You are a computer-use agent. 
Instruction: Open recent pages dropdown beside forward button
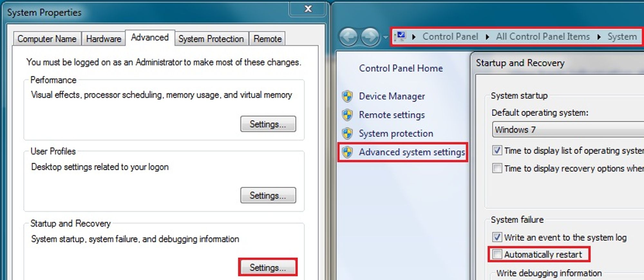[x=385, y=37]
